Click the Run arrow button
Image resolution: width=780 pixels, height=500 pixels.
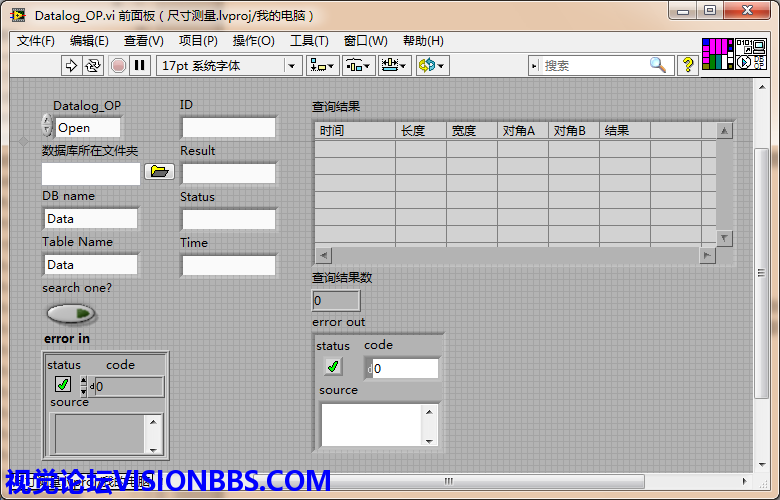tap(71, 65)
